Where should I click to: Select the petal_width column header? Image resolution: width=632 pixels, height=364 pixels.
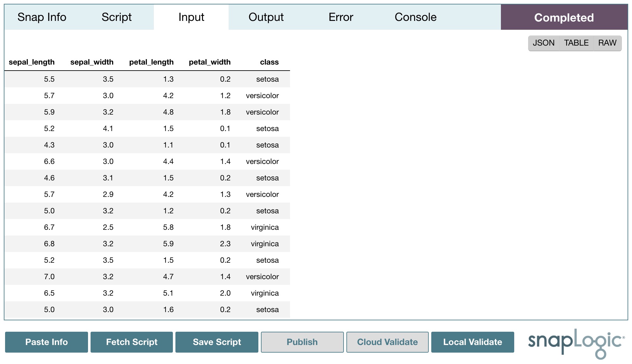click(x=210, y=62)
